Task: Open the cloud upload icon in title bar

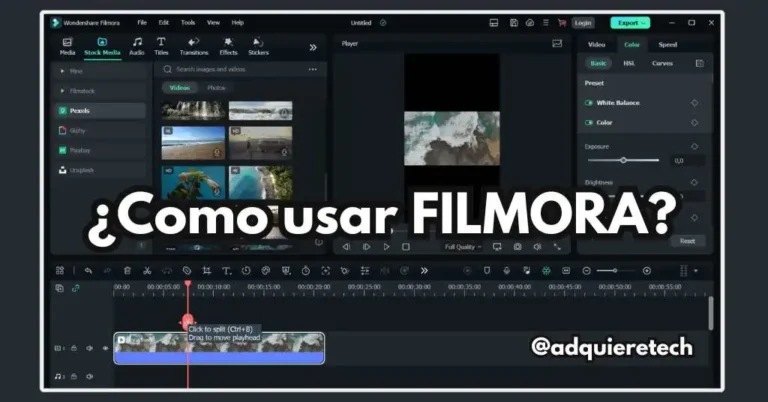Action: [530, 23]
